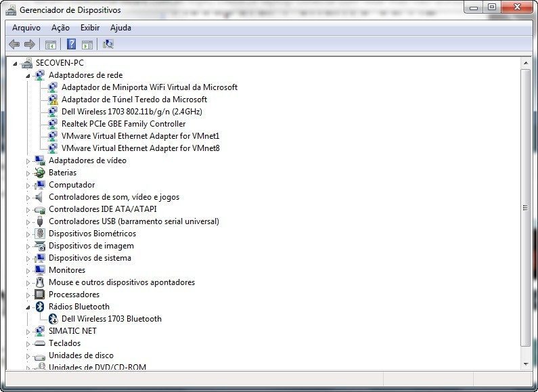
Task: Select Adaptador de Túnel Teredo da Microsoft
Action: click(134, 100)
